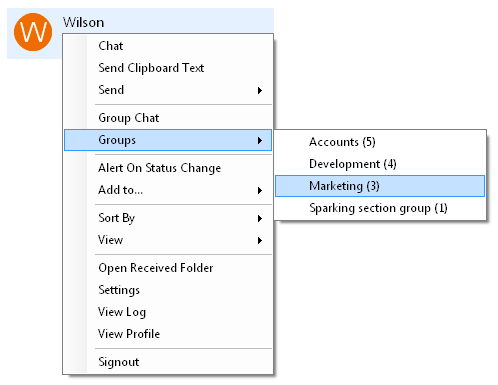Select View Log

[x=168, y=312]
